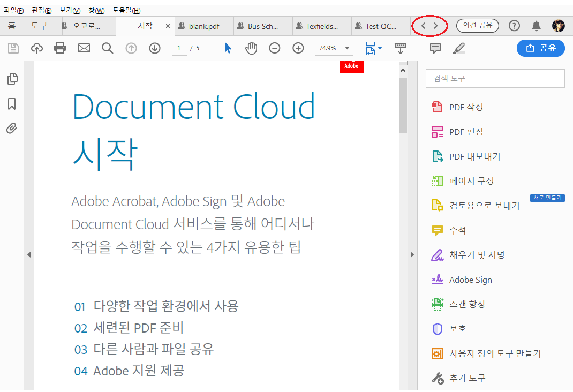Click the Fit width page icon
The image size is (573, 392).
[x=370, y=48]
